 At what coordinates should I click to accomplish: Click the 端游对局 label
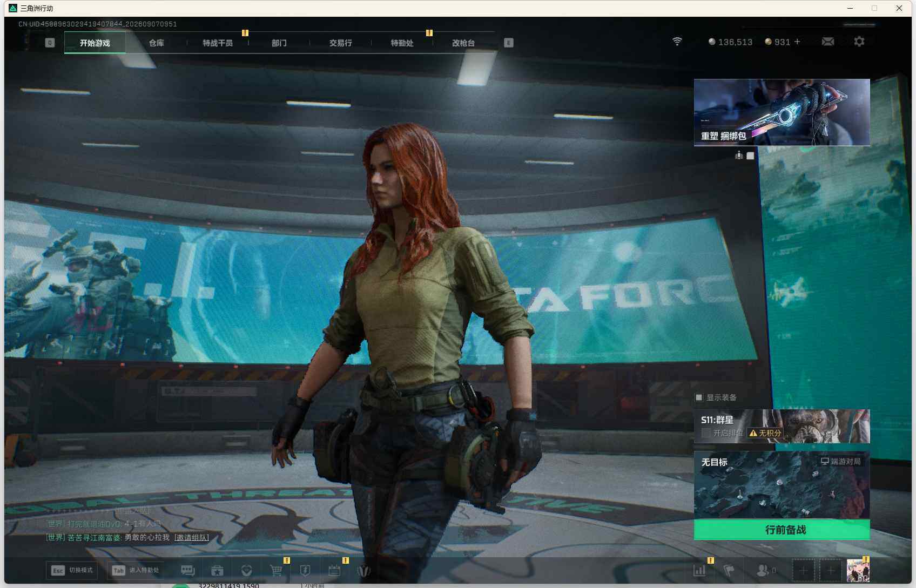pyautogui.click(x=845, y=461)
